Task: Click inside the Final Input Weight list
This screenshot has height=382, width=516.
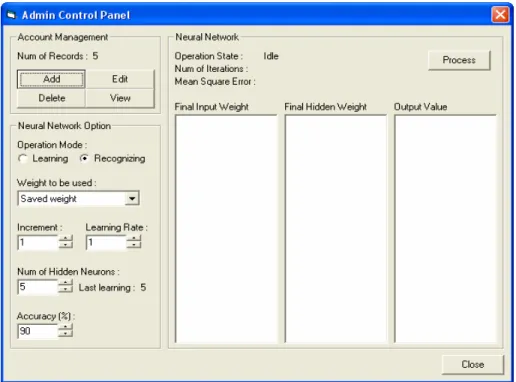Action: click(226, 229)
